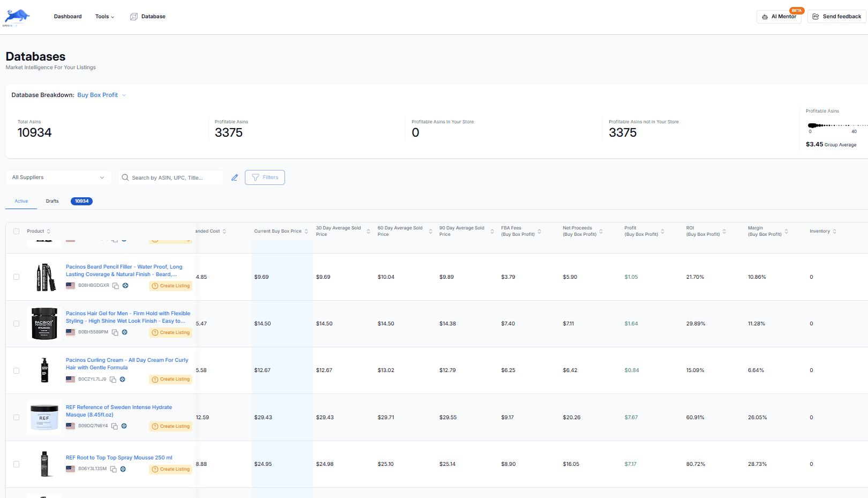Click the round icon after B06Y3L13SM copy icon
This screenshot has height=498, width=868.
coord(123,469)
